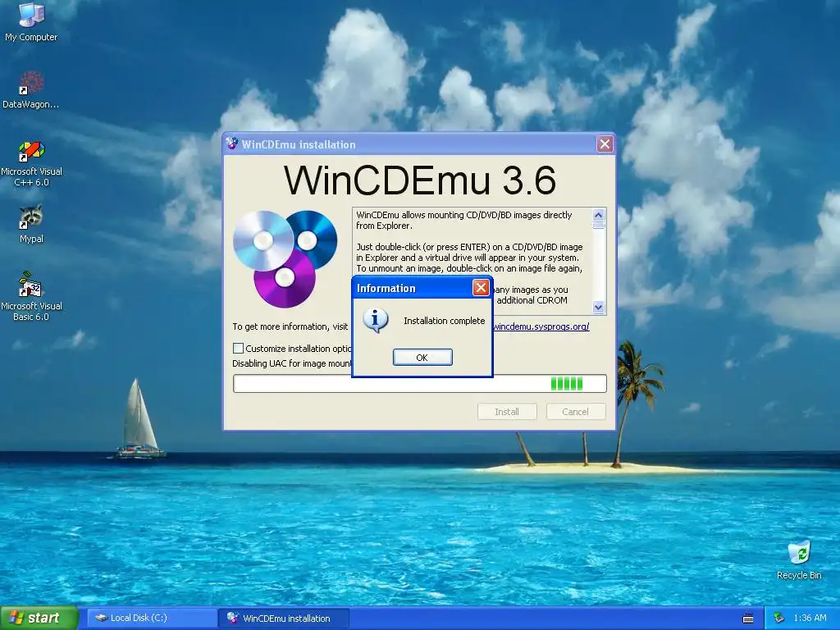Screen dimensions: 840x630
Task: Click the WinCDEmu disc logo image
Action: coord(285,258)
